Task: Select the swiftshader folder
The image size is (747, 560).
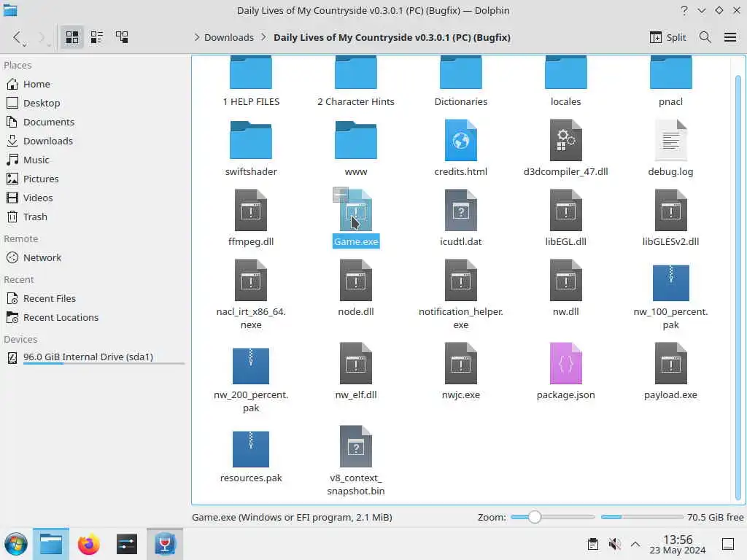Action: click(x=251, y=140)
